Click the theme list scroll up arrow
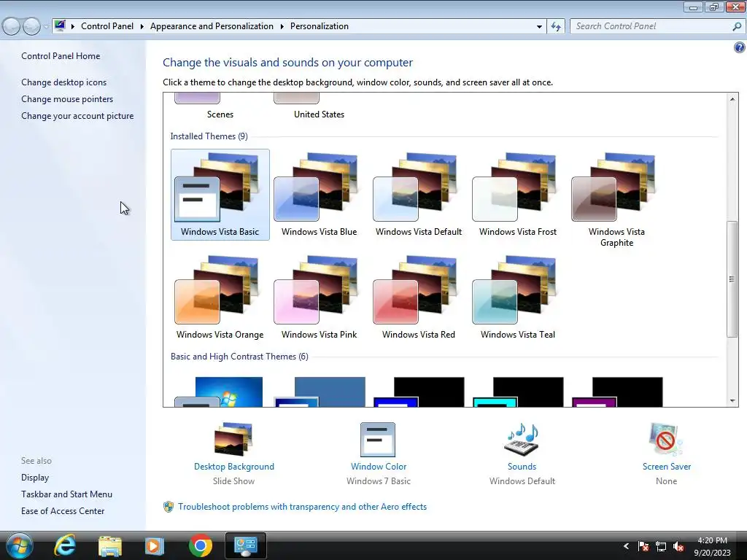Viewport: 747px width, 560px height. (x=732, y=99)
